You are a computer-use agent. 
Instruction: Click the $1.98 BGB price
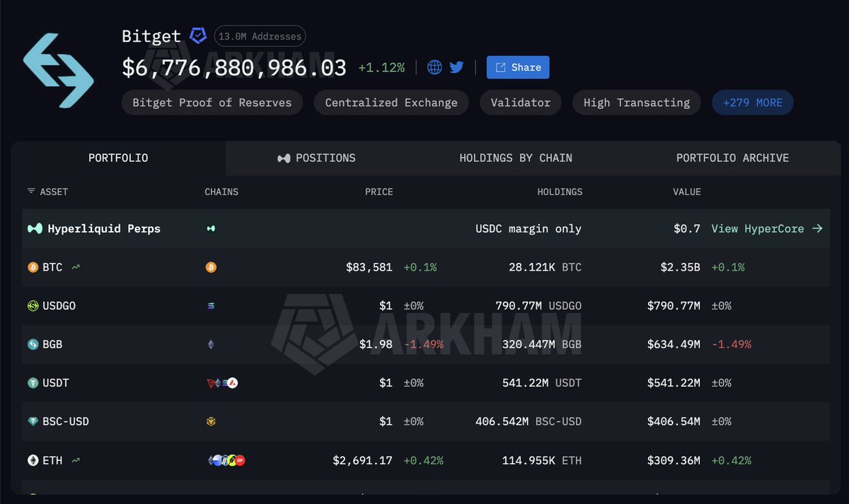(376, 344)
